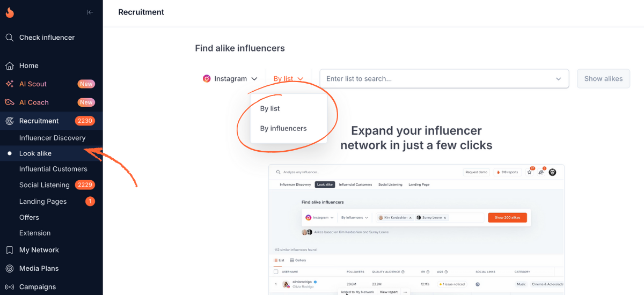This screenshot has height=295, width=644.
Task: Expand the list search dropdown arrow
Action: click(x=558, y=79)
